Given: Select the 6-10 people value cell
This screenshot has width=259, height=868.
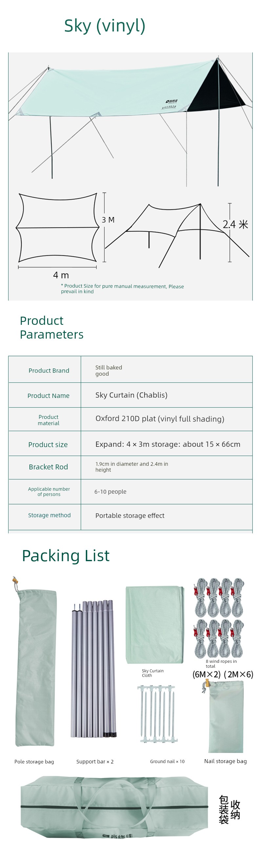Looking at the screenshot, I should tap(110, 492).
